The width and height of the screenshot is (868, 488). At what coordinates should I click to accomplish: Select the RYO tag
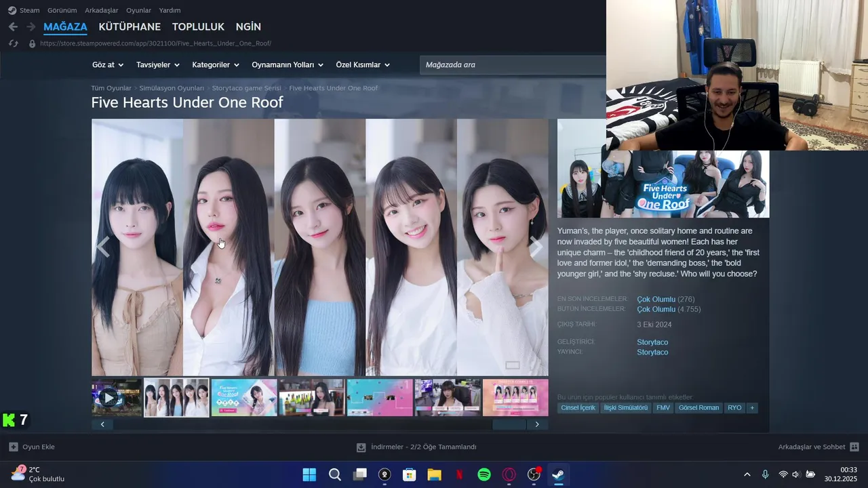coord(734,408)
